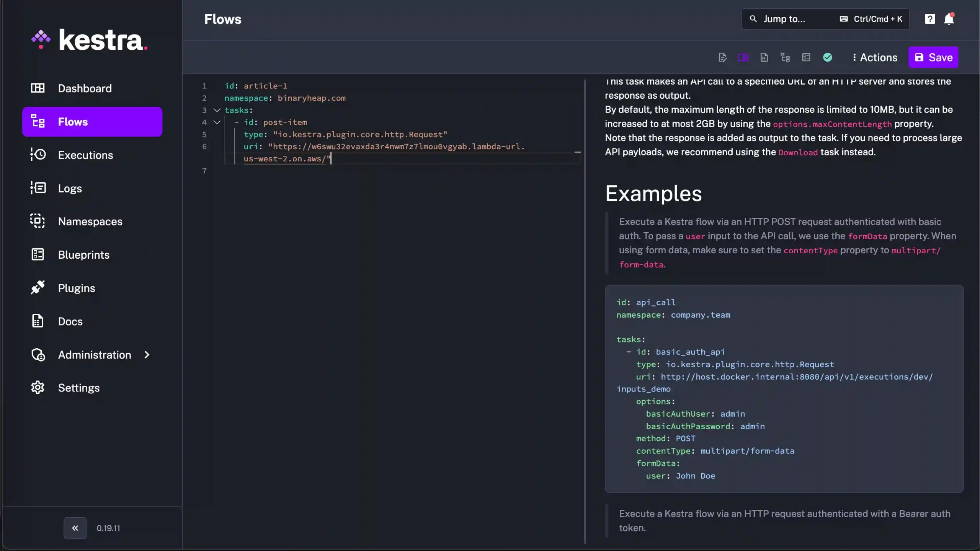The width and height of the screenshot is (980, 551).
Task: Click the help question mark icon
Action: coord(930,19)
